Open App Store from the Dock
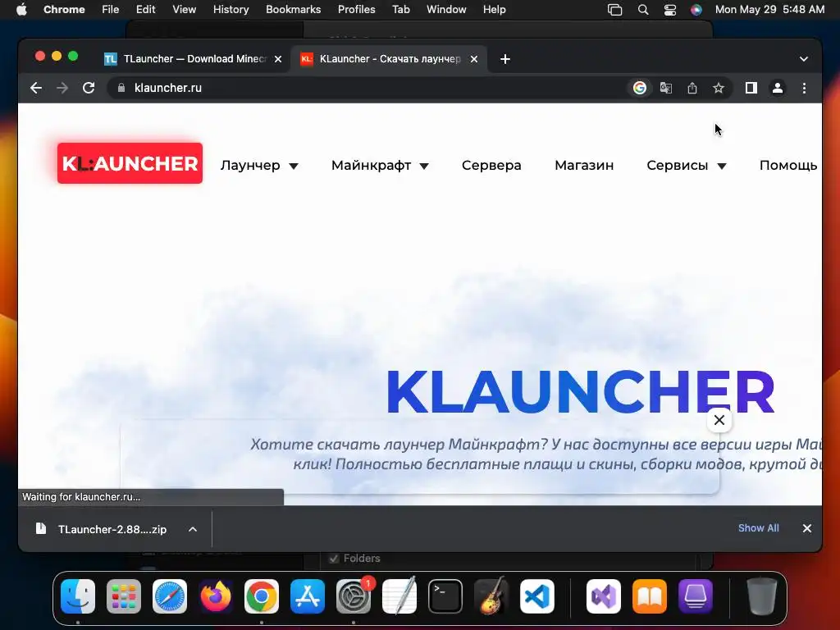 [x=308, y=596]
